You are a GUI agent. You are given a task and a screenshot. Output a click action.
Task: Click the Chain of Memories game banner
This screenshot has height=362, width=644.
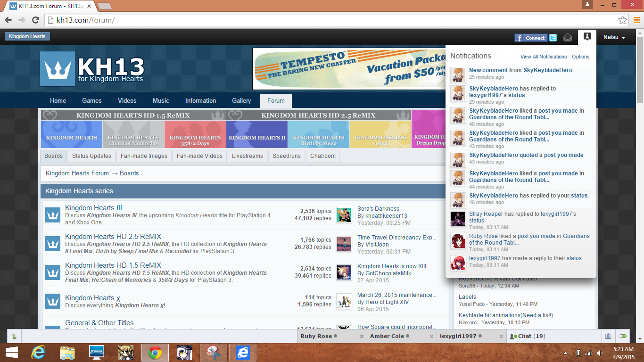pos(133,134)
